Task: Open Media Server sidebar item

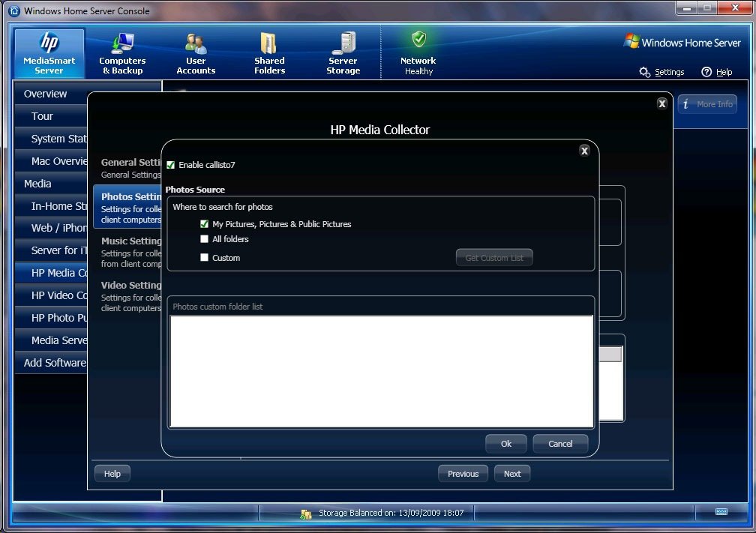Action: [51, 340]
